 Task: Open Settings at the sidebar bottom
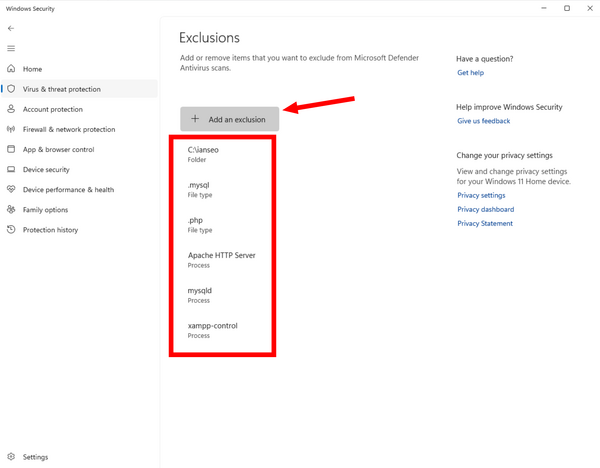pyautogui.click(x=80, y=457)
